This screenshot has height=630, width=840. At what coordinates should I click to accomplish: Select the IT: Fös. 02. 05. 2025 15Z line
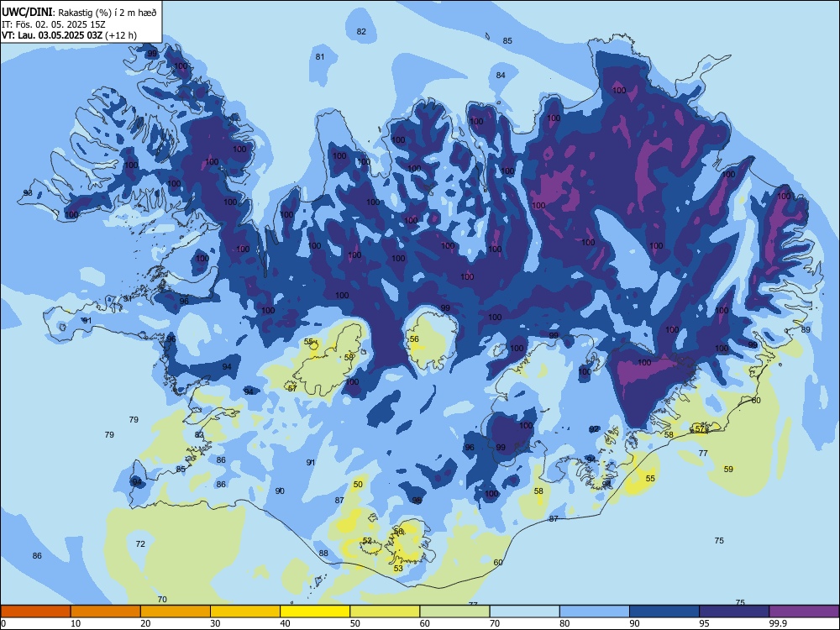click(52, 24)
